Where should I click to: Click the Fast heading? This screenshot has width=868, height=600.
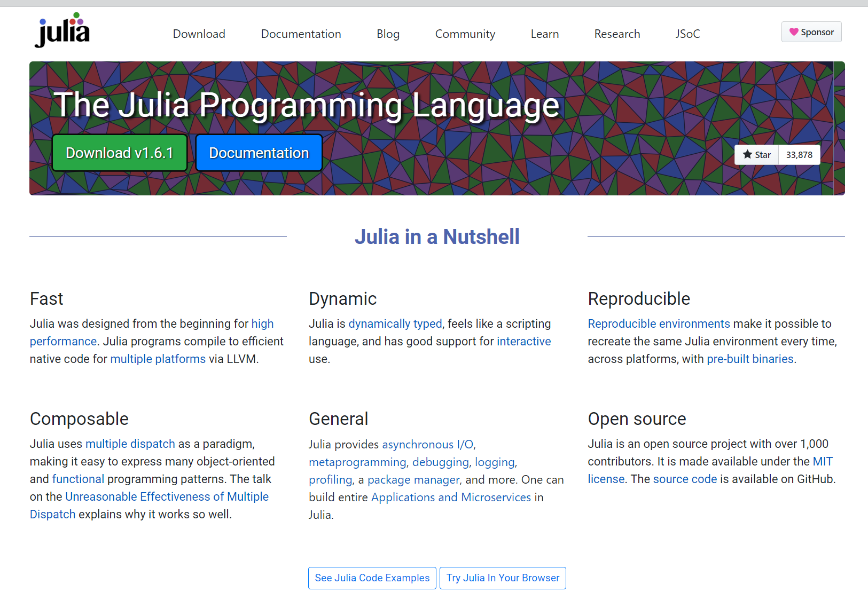click(x=46, y=299)
